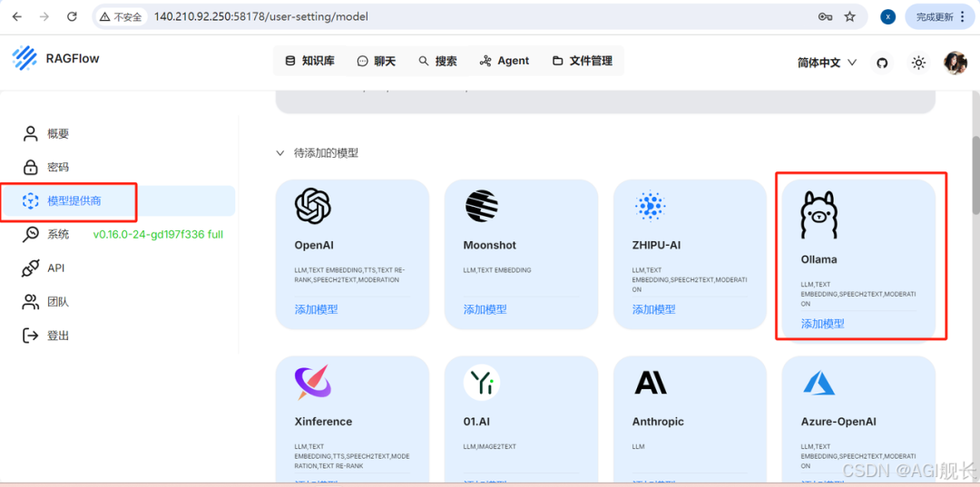Click the 待添加的模型 heading text
The image size is (980, 487).
(327, 153)
